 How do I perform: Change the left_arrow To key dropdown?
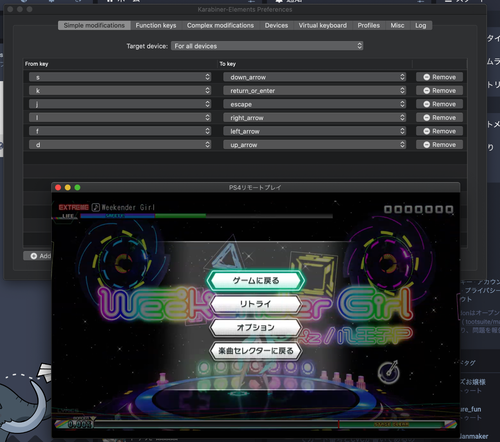tap(315, 131)
